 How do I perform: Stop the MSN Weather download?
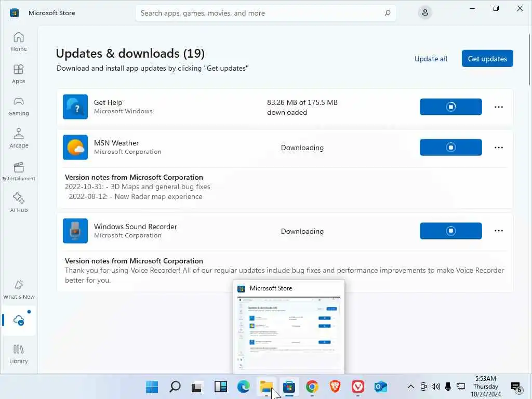(x=450, y=147)
